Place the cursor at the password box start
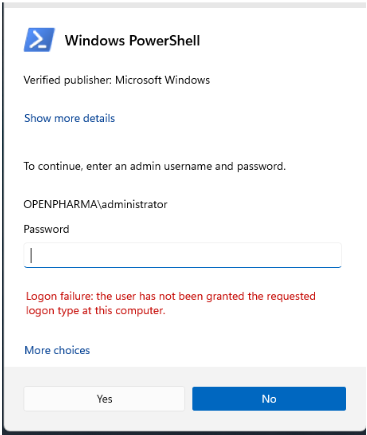The image size is (367, 435). pos(31,255)
